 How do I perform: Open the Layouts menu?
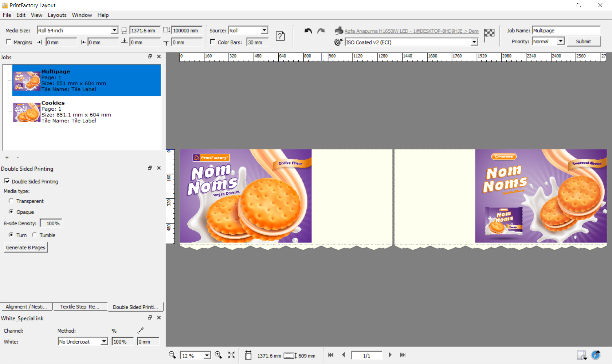click(x=57, y=15)
